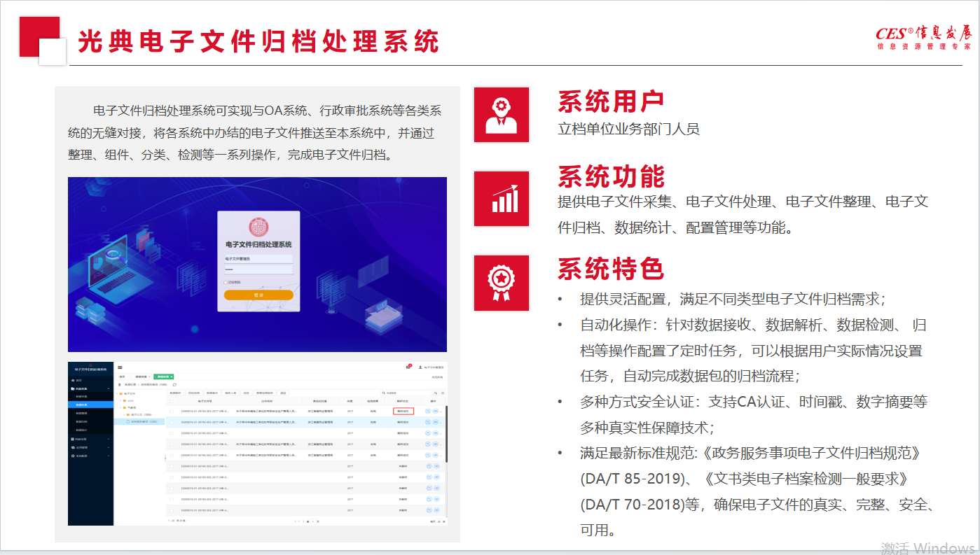Switch to the 首页 tab
This screenshot has height=555, width=980.
tap(123, 377)
